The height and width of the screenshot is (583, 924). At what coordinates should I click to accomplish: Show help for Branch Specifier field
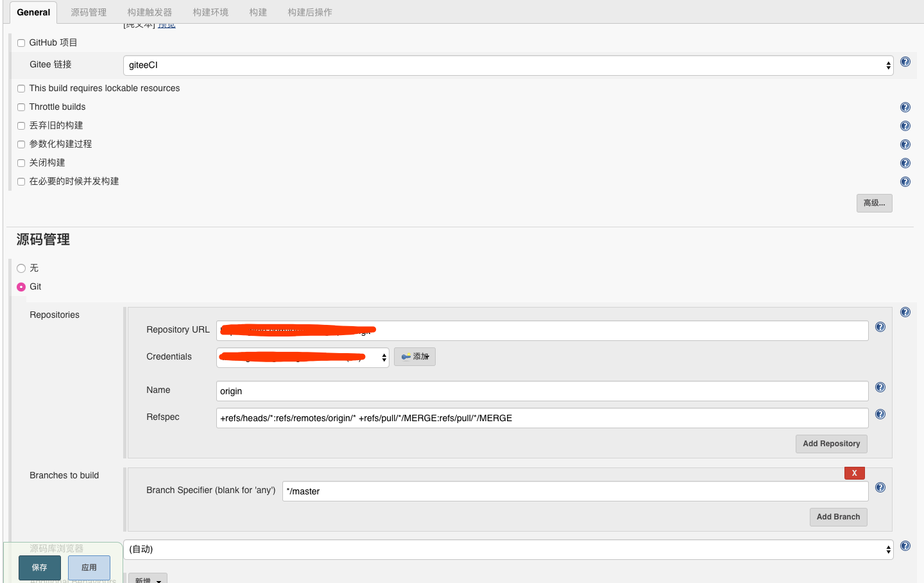pyautogui.click(x=880, y=488)
